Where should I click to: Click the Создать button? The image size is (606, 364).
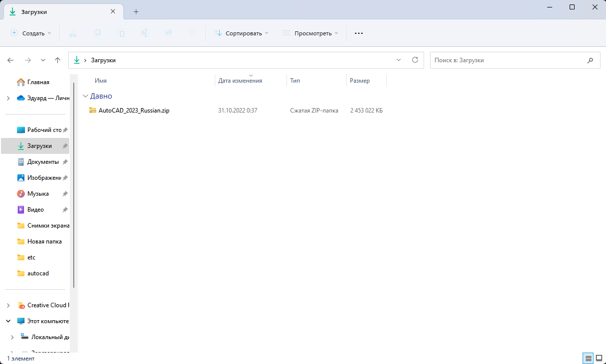click(31, 33)
